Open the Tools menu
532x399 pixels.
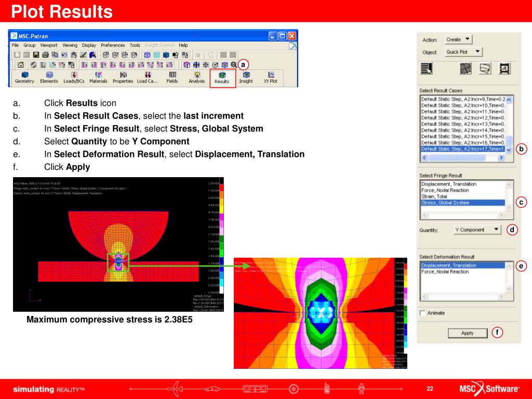point(135,45)
